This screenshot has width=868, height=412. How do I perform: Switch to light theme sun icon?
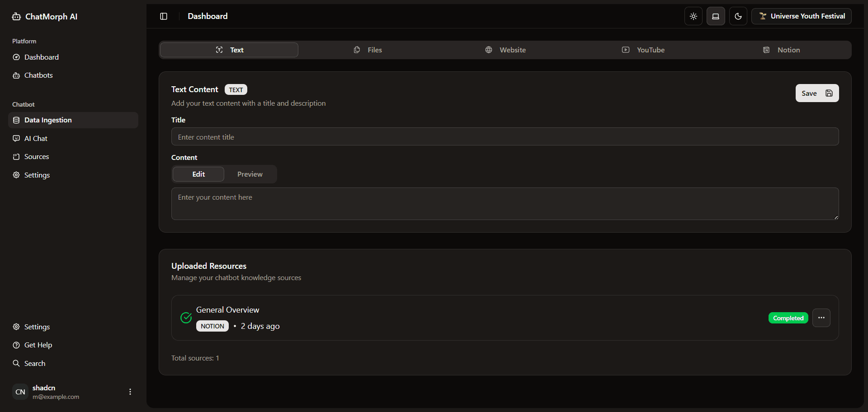[693, 16]
